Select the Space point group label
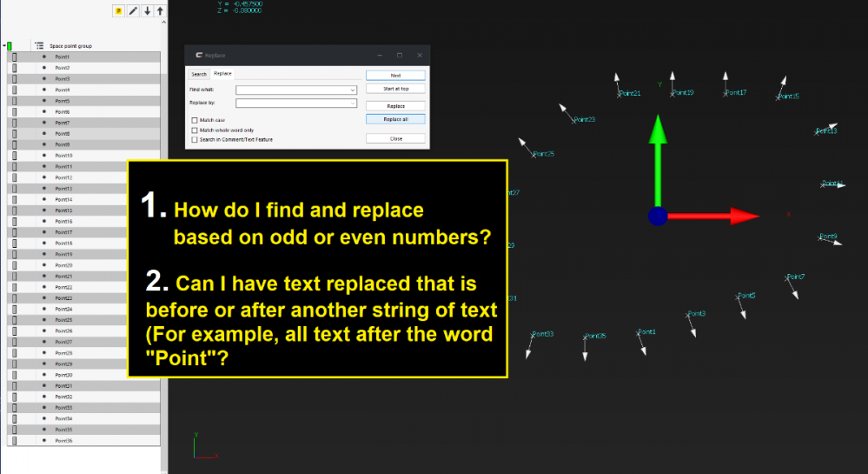The image size is (868, 474). [x=71, y=46]
